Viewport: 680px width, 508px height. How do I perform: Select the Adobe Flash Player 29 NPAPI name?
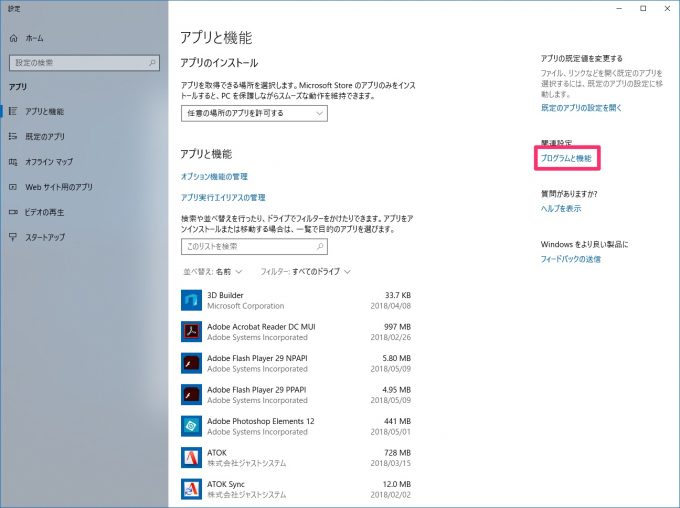point(257,358)
